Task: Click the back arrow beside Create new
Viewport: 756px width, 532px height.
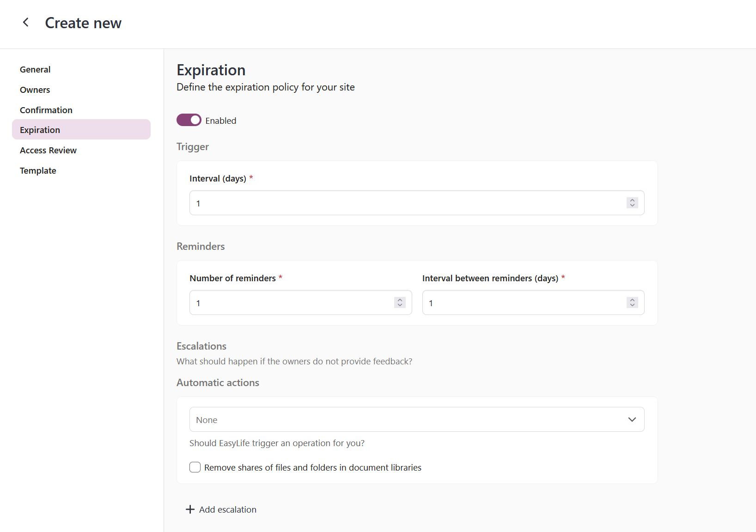Action: pyautogui.click(x=25, y=22)
